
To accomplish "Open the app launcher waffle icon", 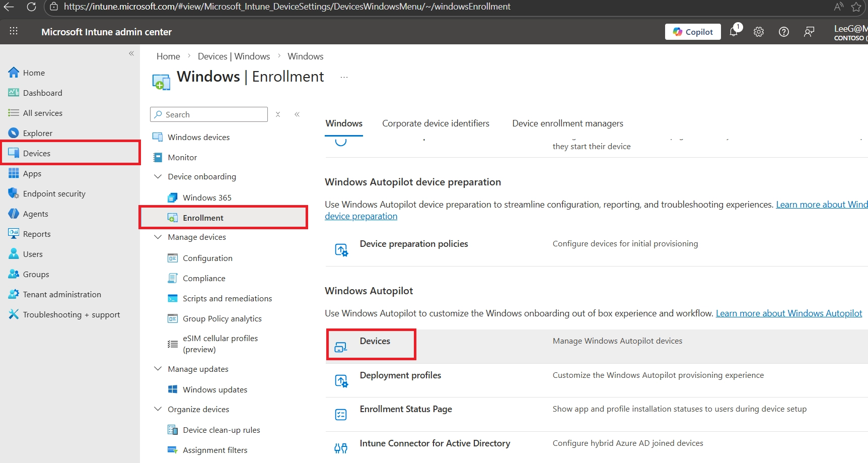I will 14,31.
